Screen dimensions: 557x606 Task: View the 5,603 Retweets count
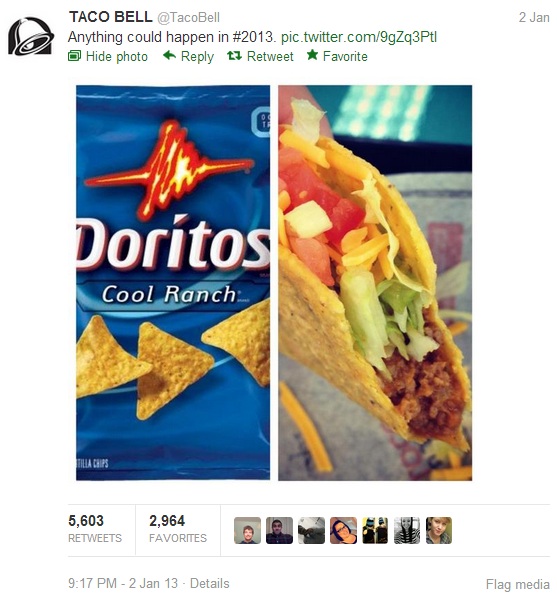tap(95, 529)
